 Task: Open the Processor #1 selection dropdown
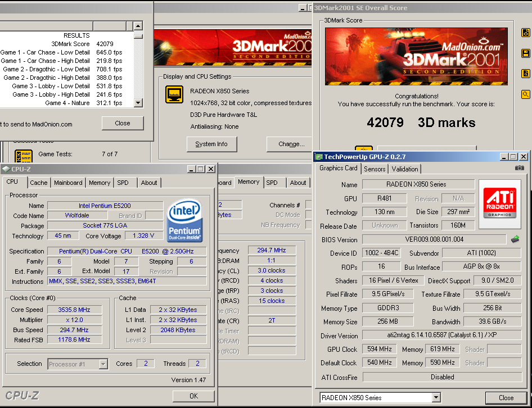[x=103, y=364]
